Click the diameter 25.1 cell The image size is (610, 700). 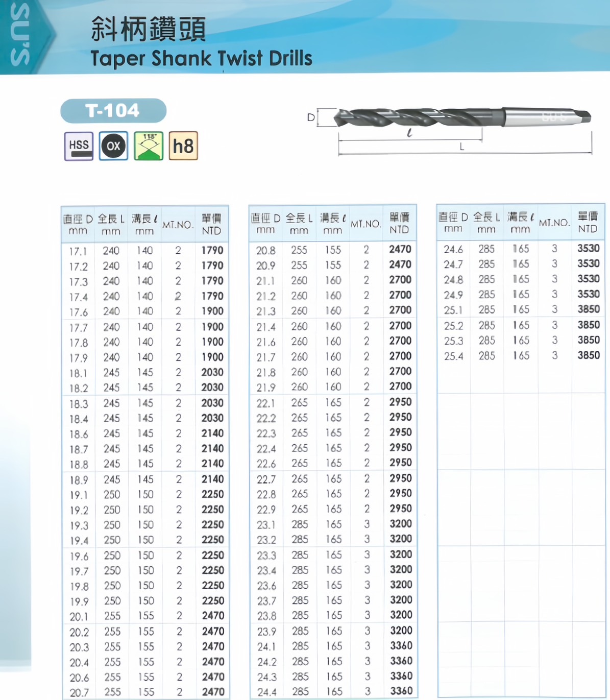click(453, 310)
